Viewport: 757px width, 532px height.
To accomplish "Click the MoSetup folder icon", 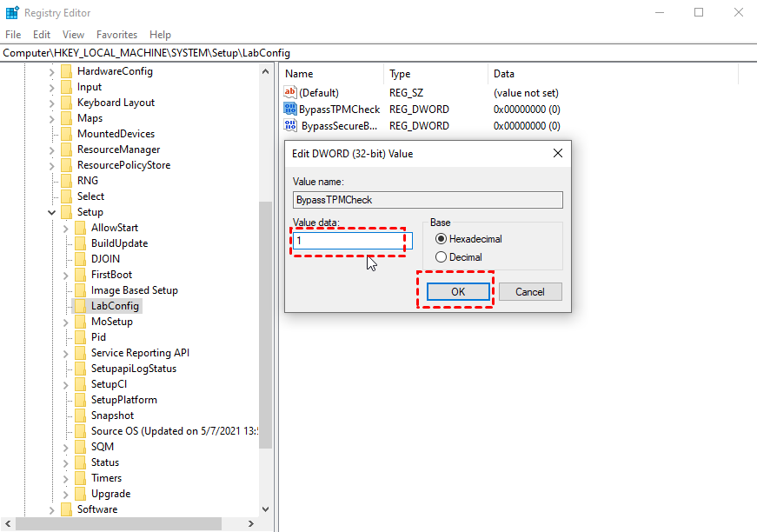I will (81, 322).
